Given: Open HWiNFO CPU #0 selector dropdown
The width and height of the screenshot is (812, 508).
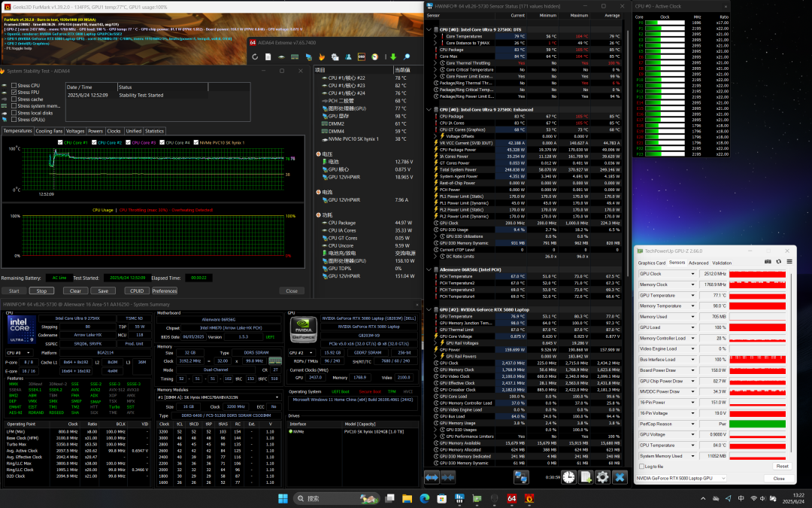Looking at the screenshot, I should (19, 352).
